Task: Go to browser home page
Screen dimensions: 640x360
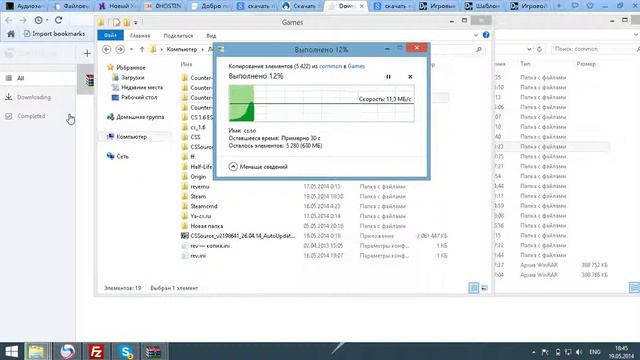Action: [11, 34]
